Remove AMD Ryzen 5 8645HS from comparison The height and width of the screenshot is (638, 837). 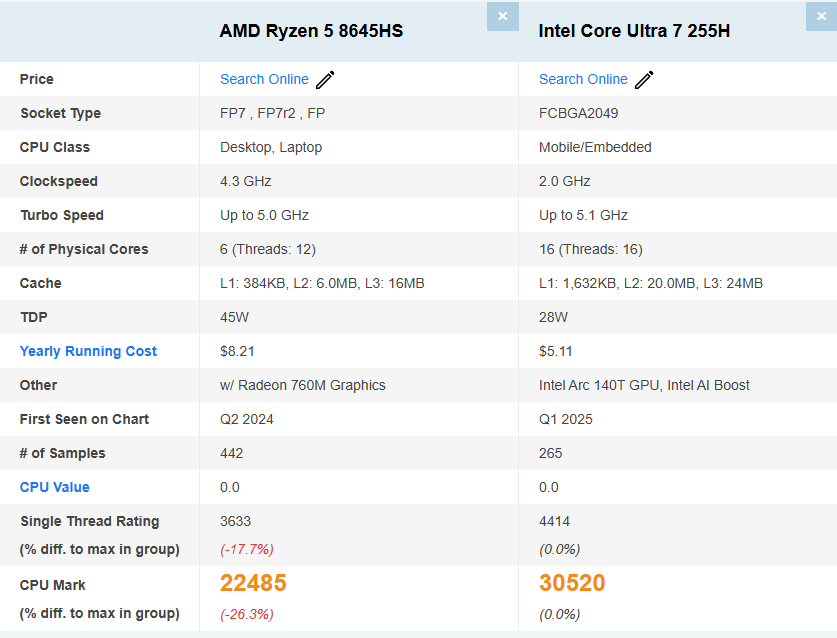(502, 17)
